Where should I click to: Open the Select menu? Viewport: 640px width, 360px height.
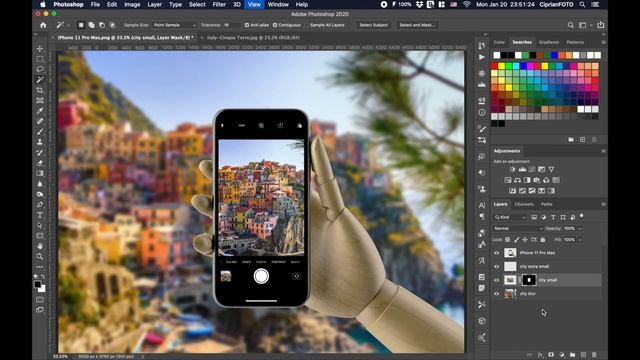pos(197,4)
